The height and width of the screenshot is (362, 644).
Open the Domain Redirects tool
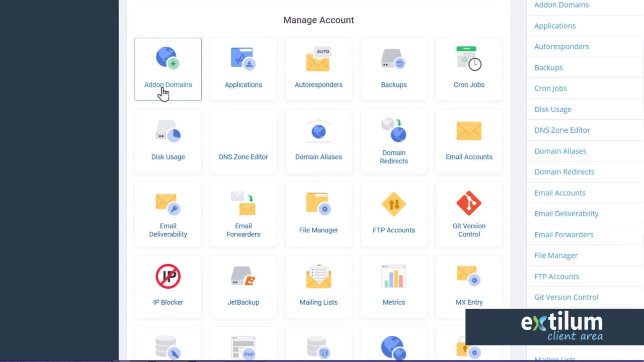point(394,141)
